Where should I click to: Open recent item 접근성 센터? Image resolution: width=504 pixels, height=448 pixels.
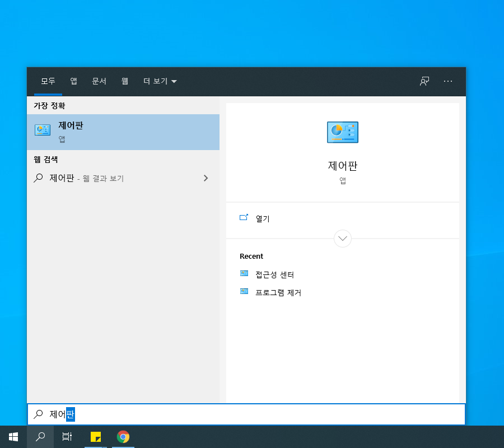tap(275, 275)
